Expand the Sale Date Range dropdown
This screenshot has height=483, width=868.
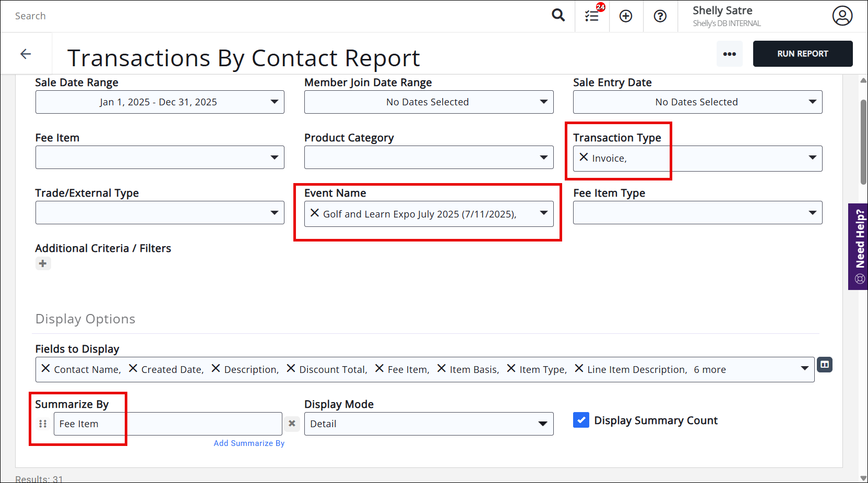(x=160, y=102)
